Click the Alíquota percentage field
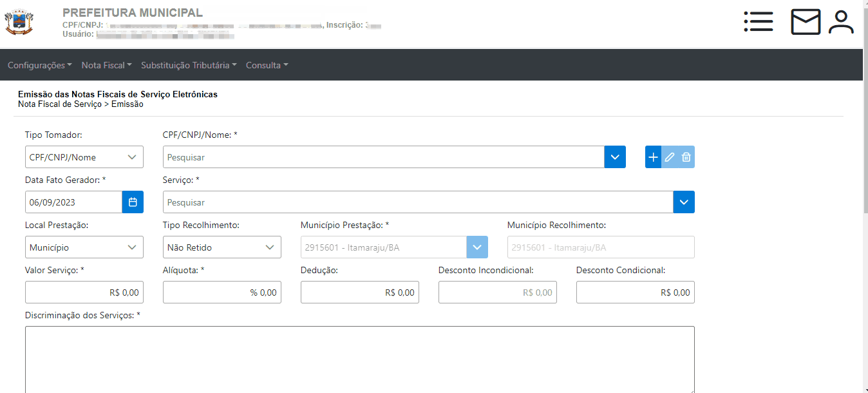 [x=222, y=292]
